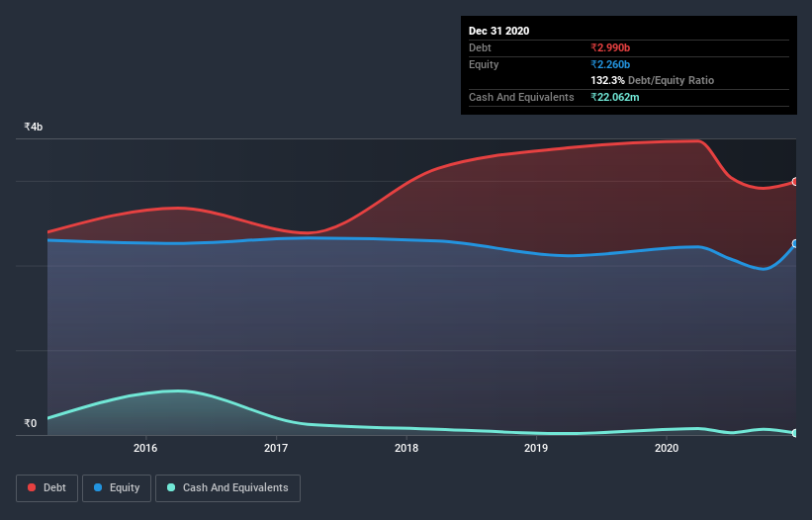The height and width of the screenshot is (520, 812).
Task: Toggle the Equity series legend button
Action: (117, 488)
